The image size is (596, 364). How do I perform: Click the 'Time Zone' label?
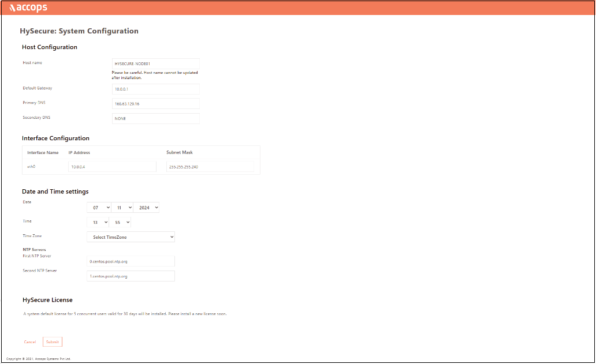[32, 236]
